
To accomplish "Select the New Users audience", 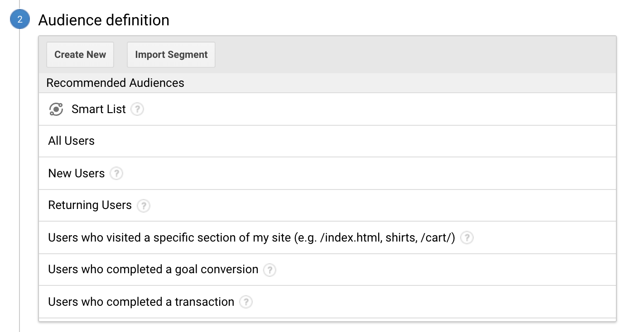I will point(77,174).
